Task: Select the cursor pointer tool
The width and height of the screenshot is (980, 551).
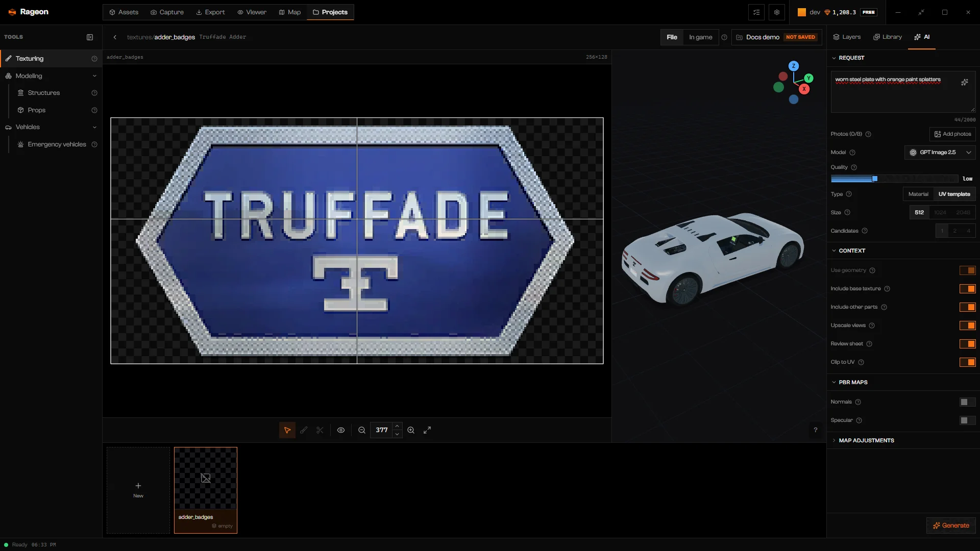Action: click(x=287, y=430)
